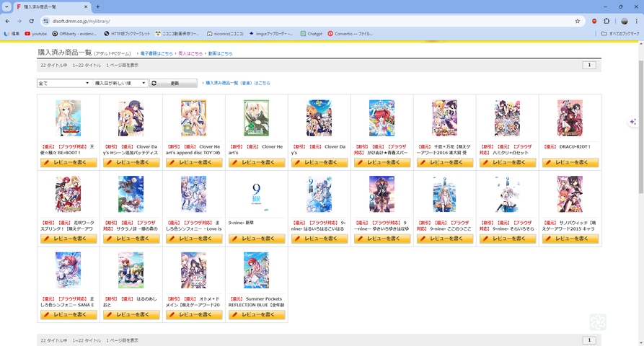The height and width of the screenshot is (346, 644).
Task: Close the 購入済み商品一覧 tab
Action: pyautogui.click(x=86, y=6)
